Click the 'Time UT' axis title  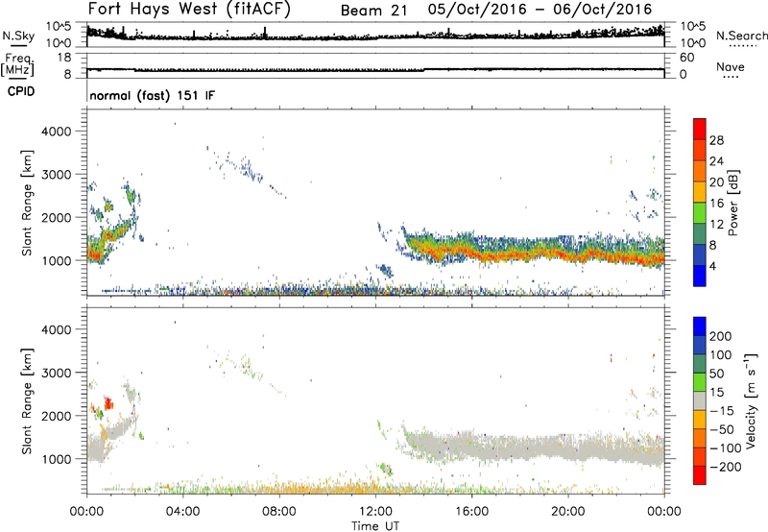(375, 526)
